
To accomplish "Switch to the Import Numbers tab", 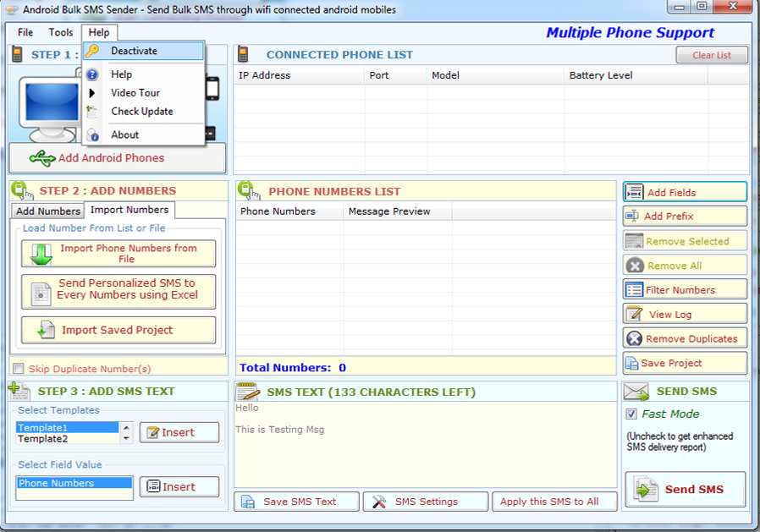I will coord(129,210).
